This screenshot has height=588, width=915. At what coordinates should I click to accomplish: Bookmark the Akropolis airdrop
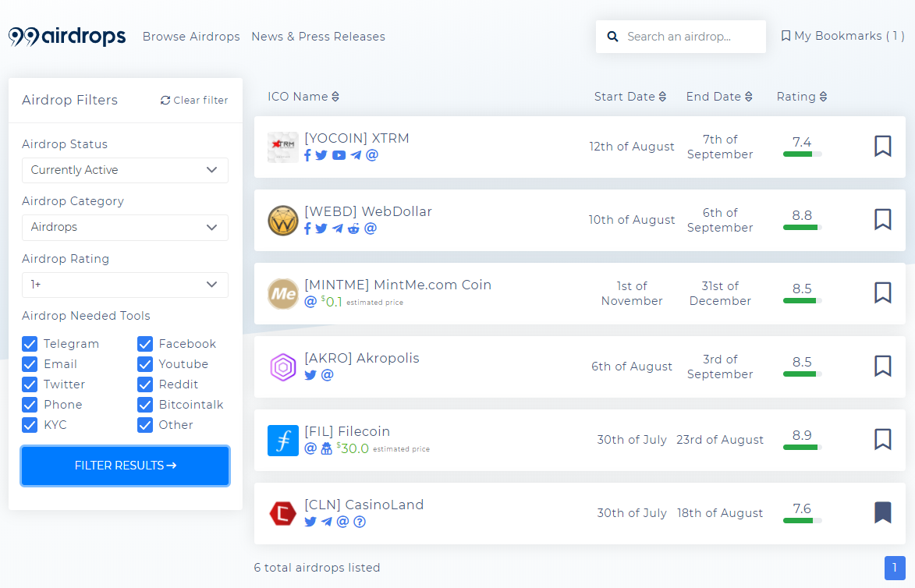[x=882, y=367]
